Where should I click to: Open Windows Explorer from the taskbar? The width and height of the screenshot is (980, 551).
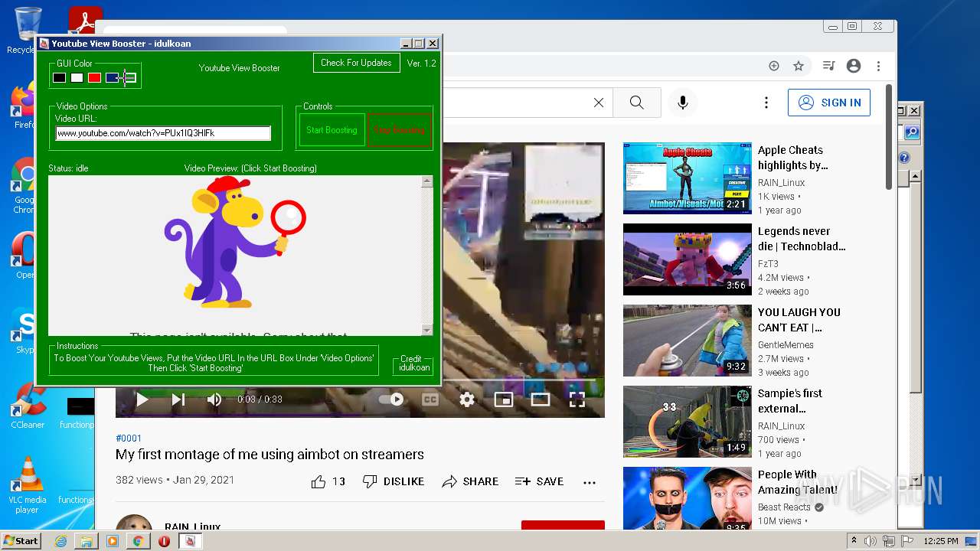87,541
